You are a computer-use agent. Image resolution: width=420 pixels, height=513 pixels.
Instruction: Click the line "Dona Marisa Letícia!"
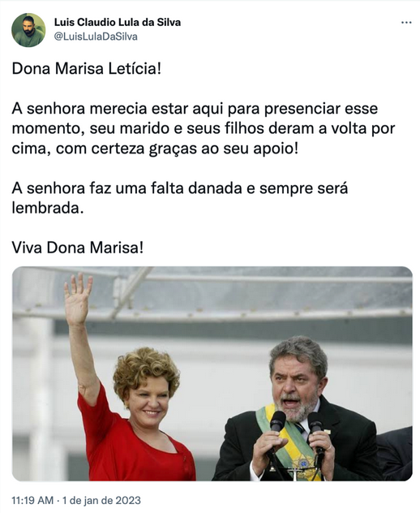[87, 69]
